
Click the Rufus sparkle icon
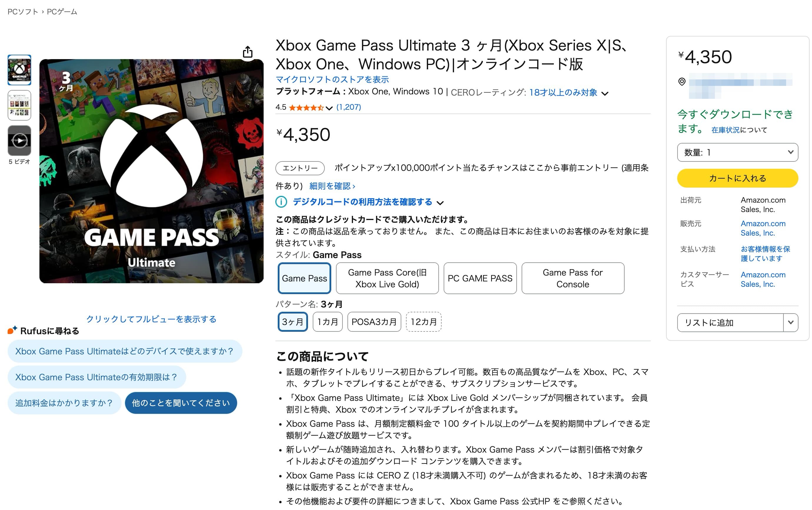pos(12,330)
